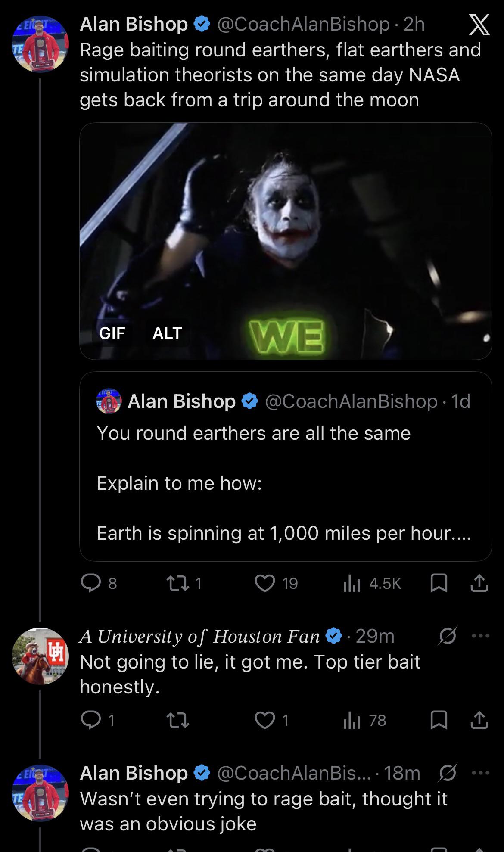Click the Grok icon on Houston Fan reply
Screen dimensions: 504x852
447,636
